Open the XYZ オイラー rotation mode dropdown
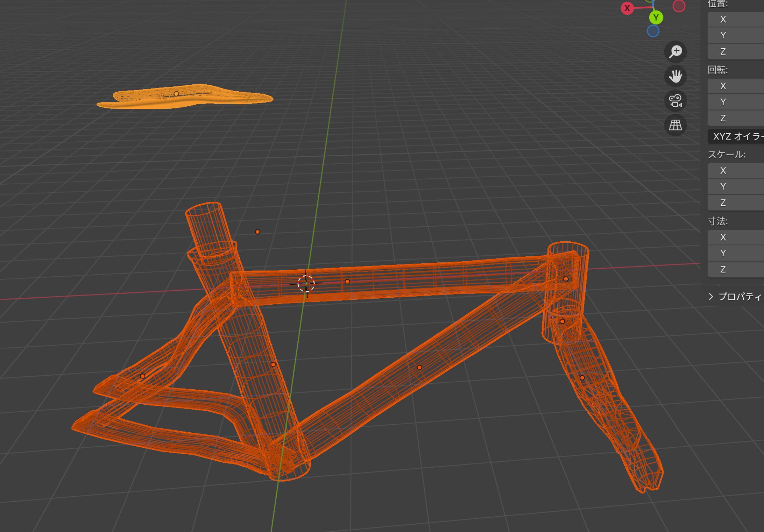764x532 pixels. coord(736,136)
